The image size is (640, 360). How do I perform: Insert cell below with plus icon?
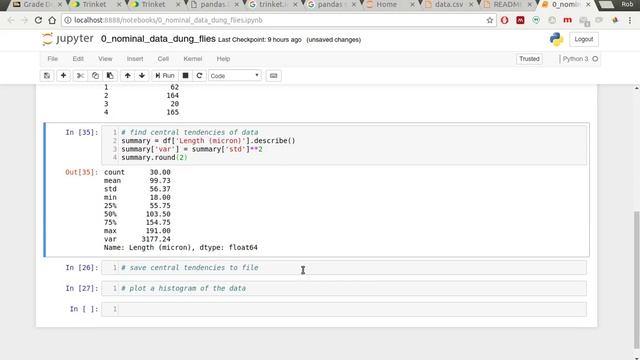coord(63,76)
